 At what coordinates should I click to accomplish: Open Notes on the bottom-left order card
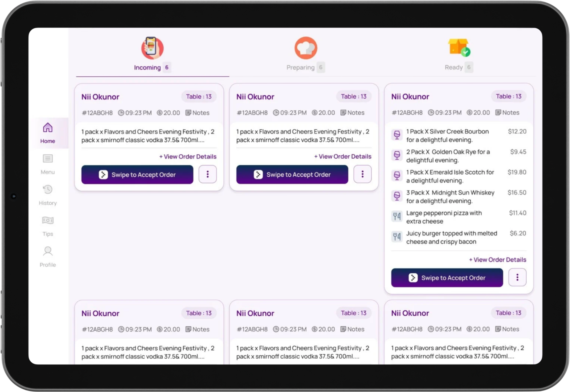197,329
